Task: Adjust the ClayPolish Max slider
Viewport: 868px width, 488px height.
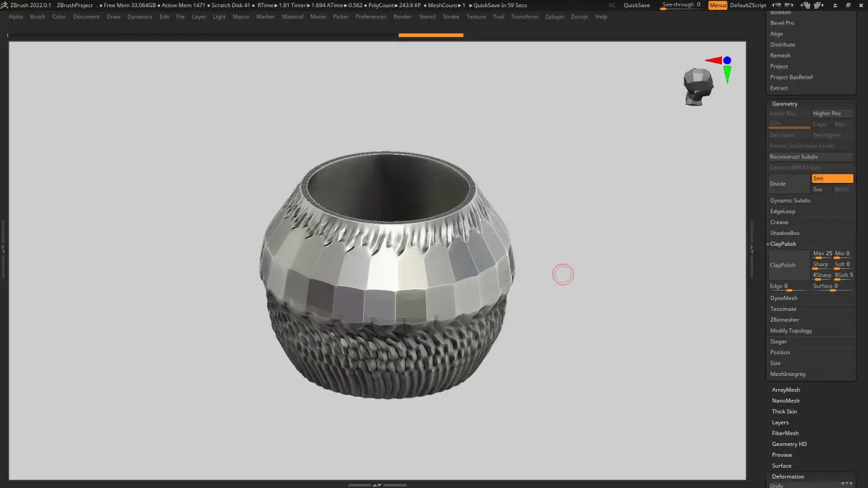Action: click(x=822, y=254)
